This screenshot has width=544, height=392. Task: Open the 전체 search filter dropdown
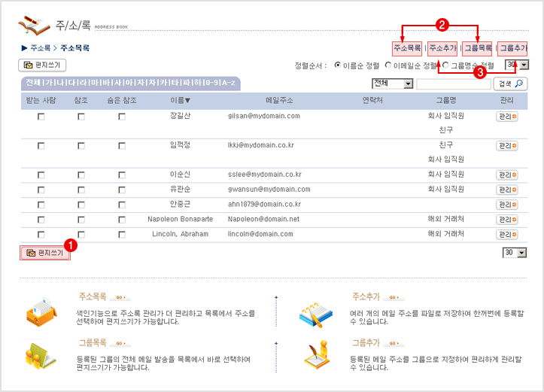(392, 84)
